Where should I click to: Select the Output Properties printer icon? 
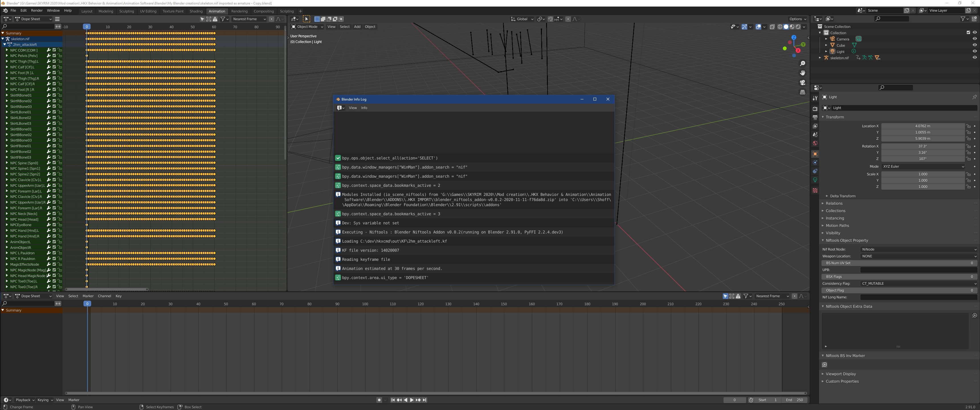pos(815,116)
